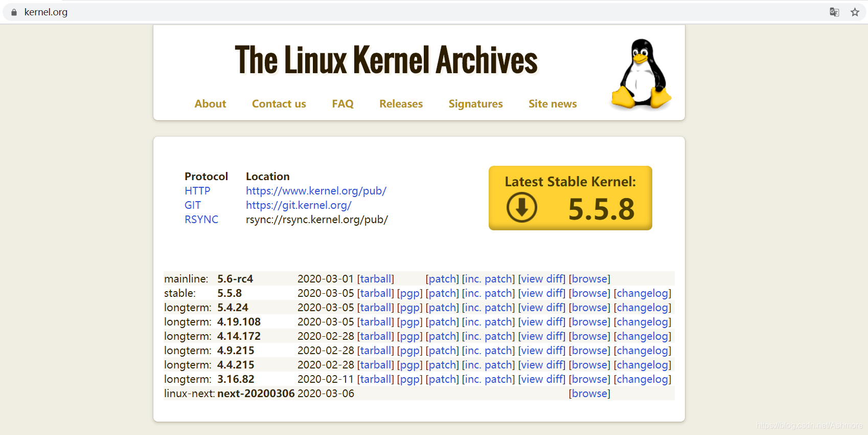Open inc. patch for longterm 4.4.215
The image size is (868, 435).
point(489,365)
